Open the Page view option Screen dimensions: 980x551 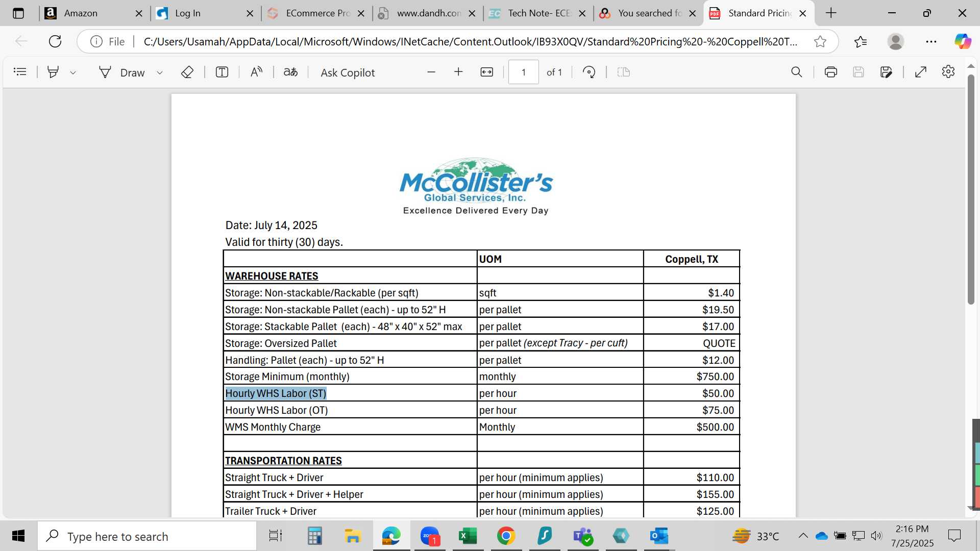624,72
